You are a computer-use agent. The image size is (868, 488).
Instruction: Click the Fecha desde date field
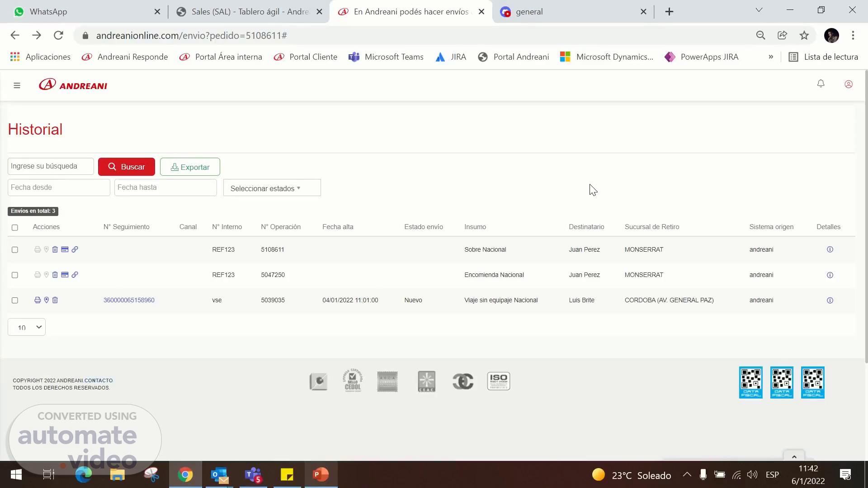(59, 188)
